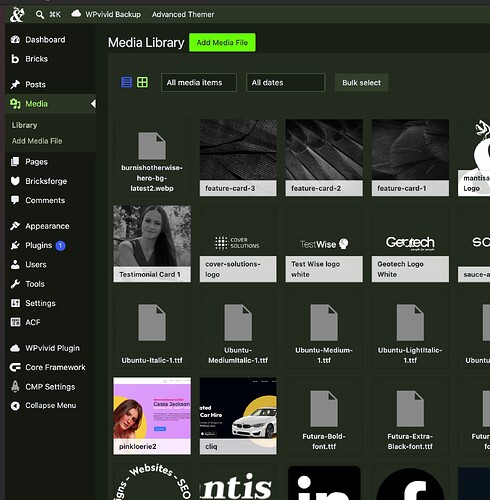Expand the All dates dropdown
Viewport: 490px width, 500px height.
285,82
